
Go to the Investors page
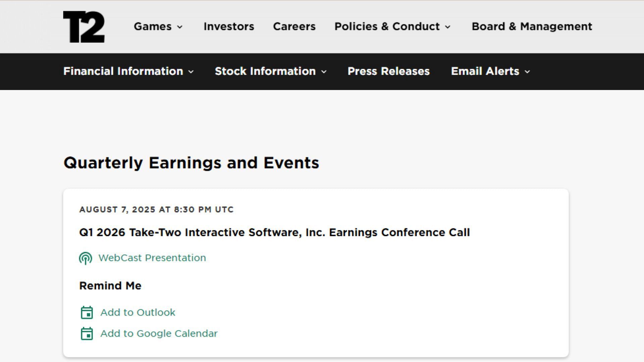point(229,26)
